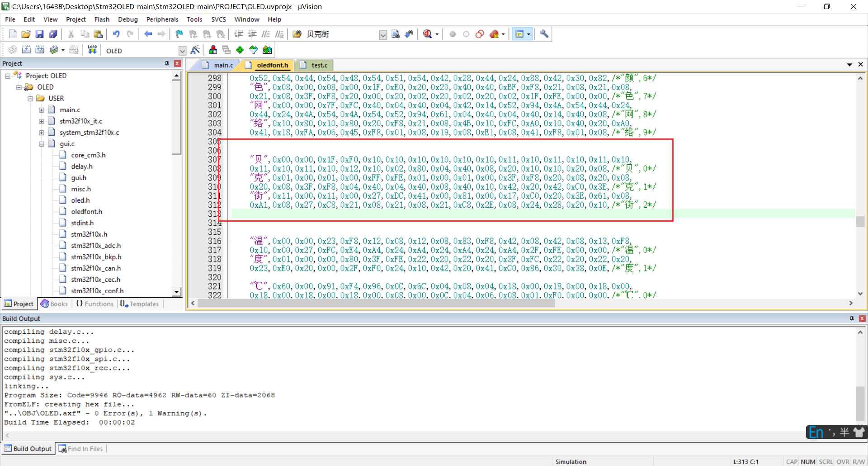Image resolution: width=868 pixels, height=466 pixels.
Task: Click the comment selection icon
Action: 266,34
